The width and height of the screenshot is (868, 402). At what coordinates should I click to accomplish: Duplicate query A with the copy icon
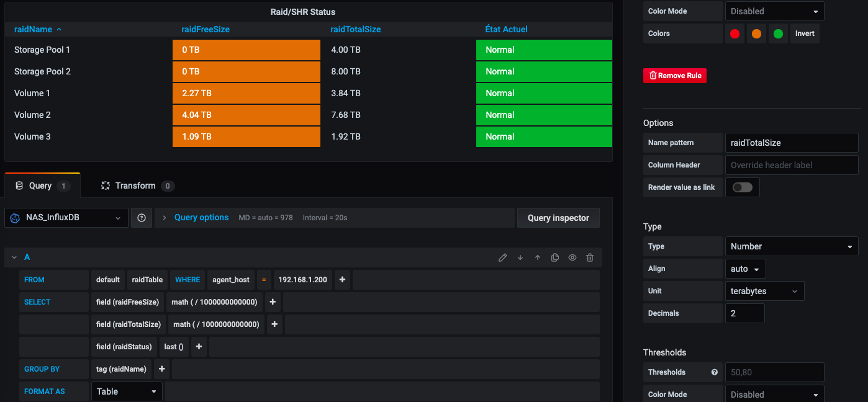555,257
